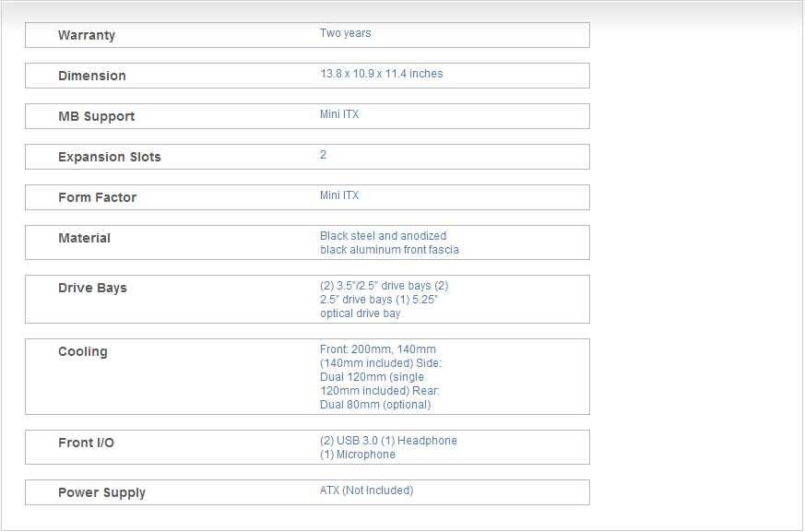The height and width of the screenshot is (532, 805).
Task: Select the Mini ITX value beside MB Support
Action: pyautogui.click(x=339, y=114)
